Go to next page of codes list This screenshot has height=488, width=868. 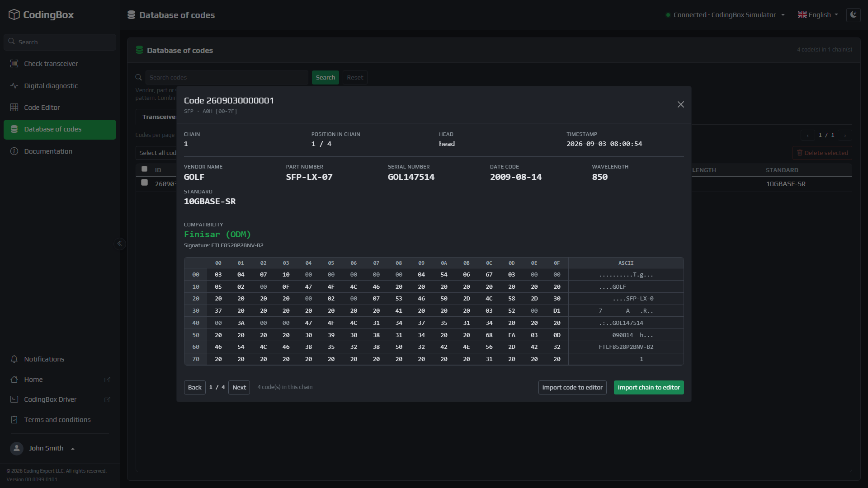[845, 135]
